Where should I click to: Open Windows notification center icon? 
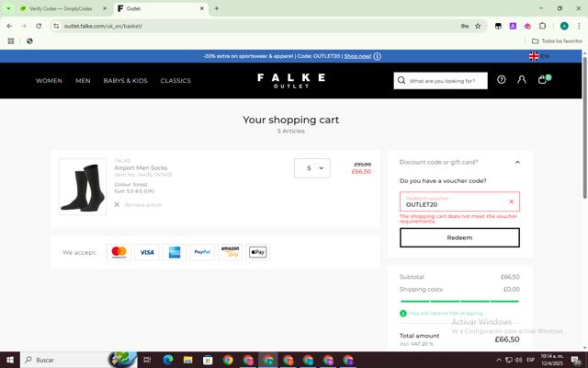pyautogui.click(x=576, y=361)
